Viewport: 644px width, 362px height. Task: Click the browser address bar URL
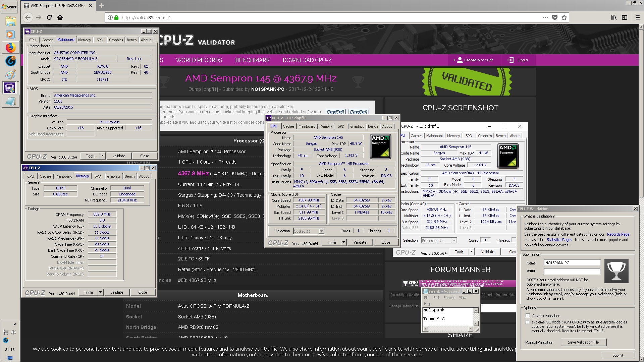(x=146, y=17)
